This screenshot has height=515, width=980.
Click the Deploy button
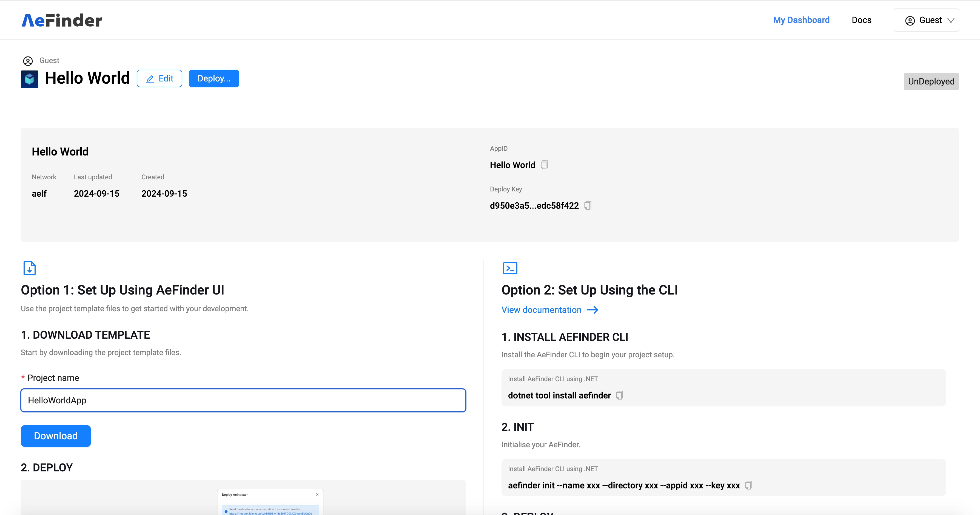pyautogui.click(x=214, y=78)
